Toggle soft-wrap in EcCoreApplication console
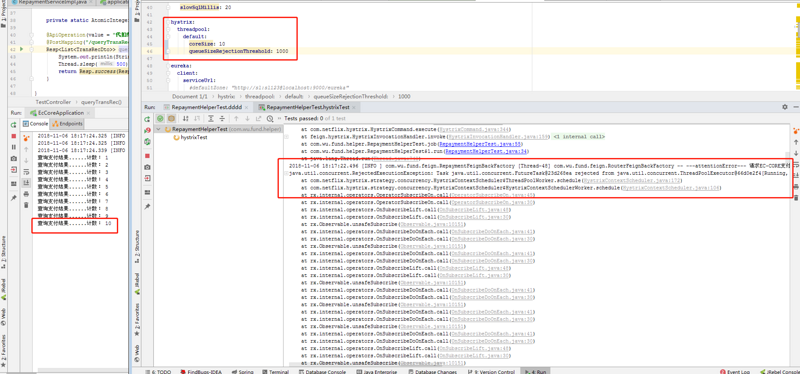This screenshot has width=800, height=374. 26,171
